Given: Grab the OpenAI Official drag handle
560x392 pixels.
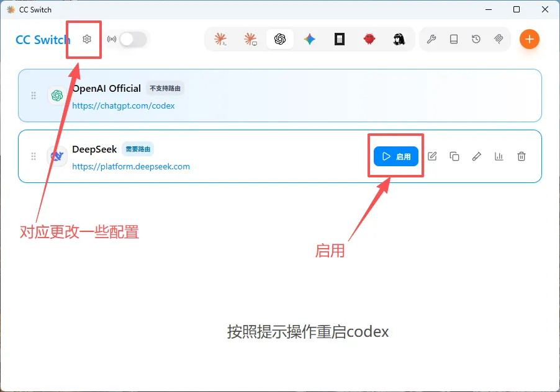Looking at the screenshot, I should [33, 96].
